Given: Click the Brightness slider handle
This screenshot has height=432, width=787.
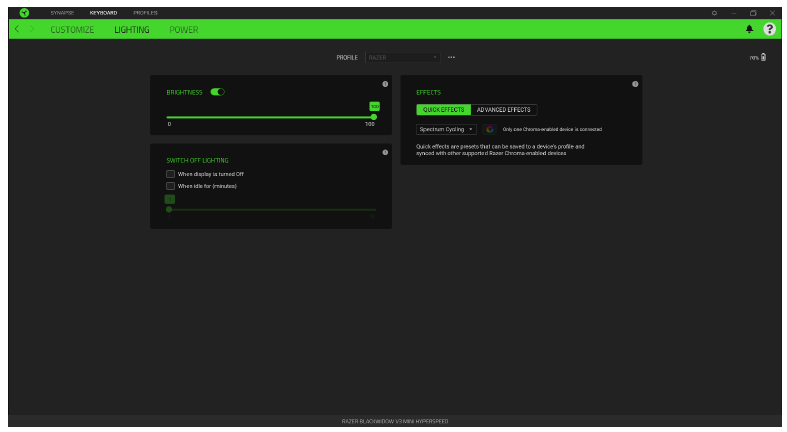Looking at the screenshot, I should point(373,117).
